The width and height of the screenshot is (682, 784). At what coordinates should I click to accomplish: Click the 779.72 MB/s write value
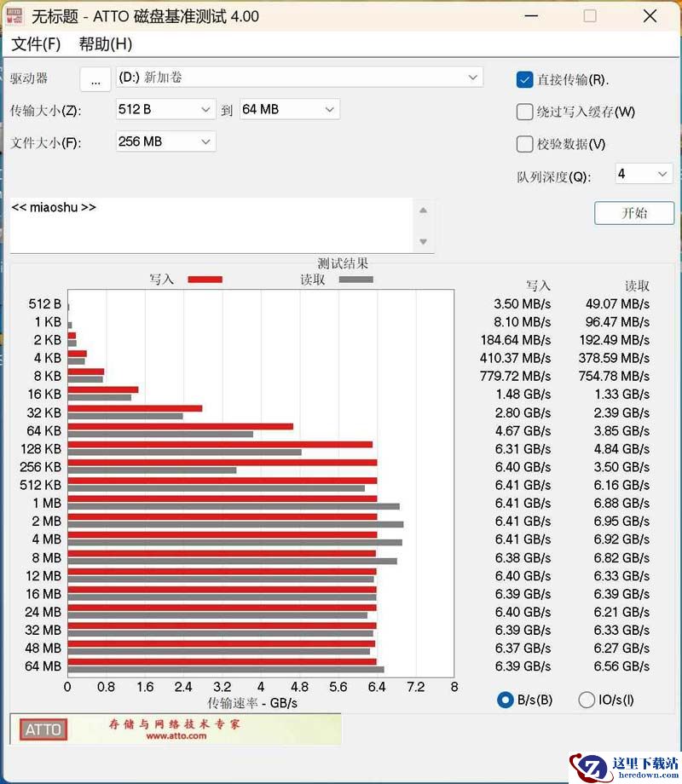click(516, 377)
